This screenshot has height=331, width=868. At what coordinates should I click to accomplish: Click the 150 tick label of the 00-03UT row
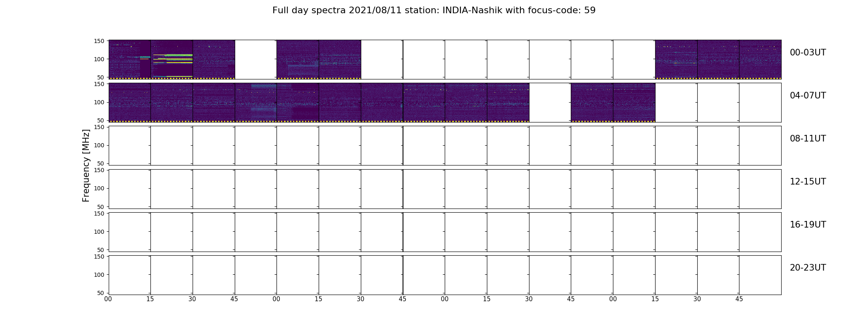[x=99, y=41]
